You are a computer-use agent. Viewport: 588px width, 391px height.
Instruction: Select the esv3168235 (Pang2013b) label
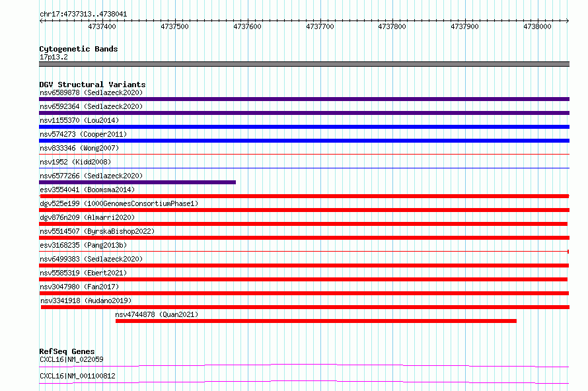[83, 245]
